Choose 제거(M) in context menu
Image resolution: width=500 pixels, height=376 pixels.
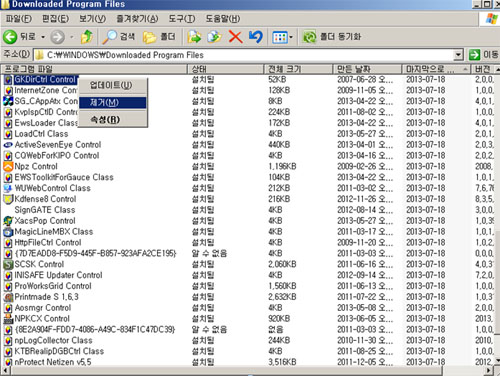(x=113, y=103)
